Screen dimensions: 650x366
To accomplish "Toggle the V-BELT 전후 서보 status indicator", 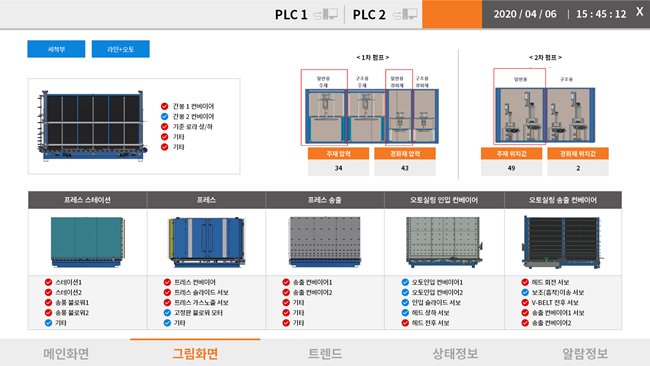I will tap(525, 303).
